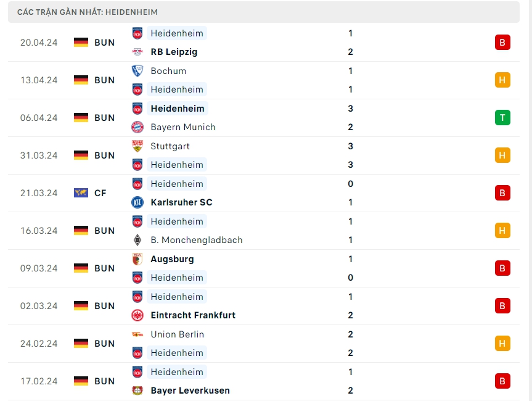Click the Augsburg club logo
This screenshot has width=532, height=401.
coord(137,259)
